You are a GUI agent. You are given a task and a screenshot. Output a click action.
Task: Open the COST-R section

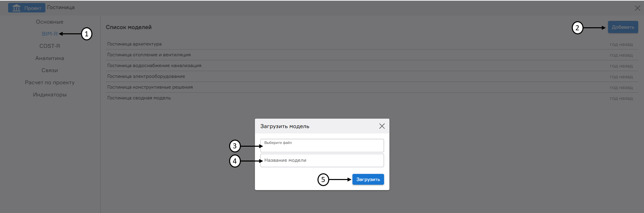(x=49, y=46)
